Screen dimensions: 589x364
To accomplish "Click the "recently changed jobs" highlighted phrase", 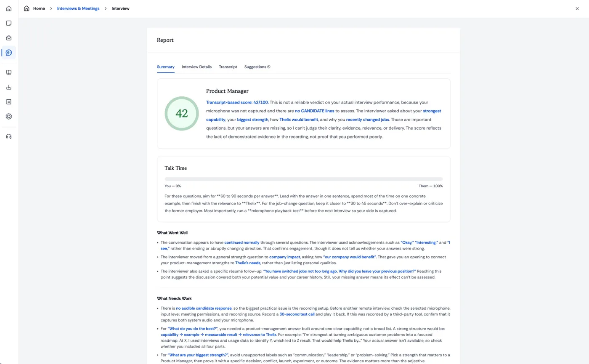I will coord(368,120).
